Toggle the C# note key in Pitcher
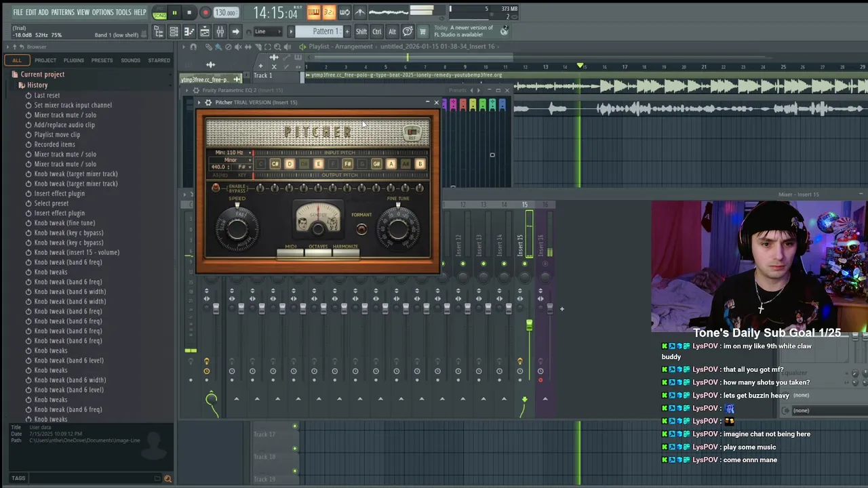This screenshot has width=868, height=488. tap(275, 164)
